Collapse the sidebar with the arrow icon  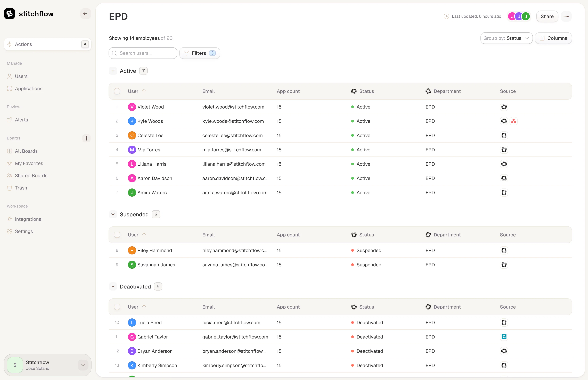(x=86, y=14)
